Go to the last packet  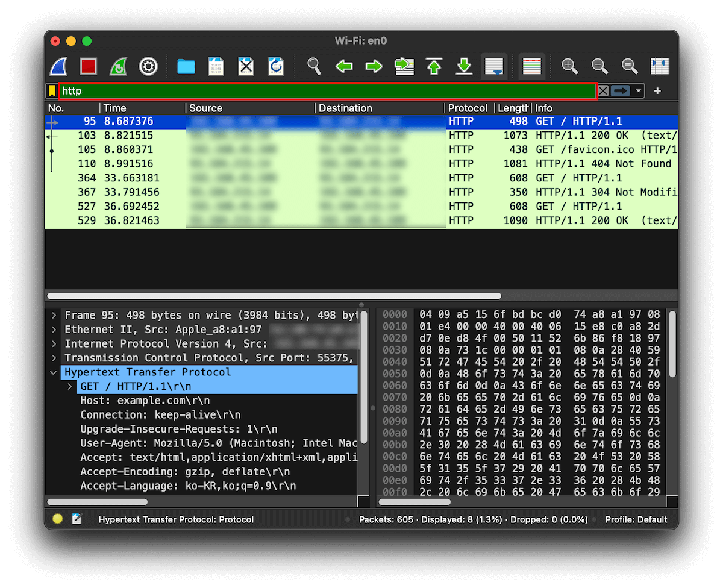(x=464, y=66)
